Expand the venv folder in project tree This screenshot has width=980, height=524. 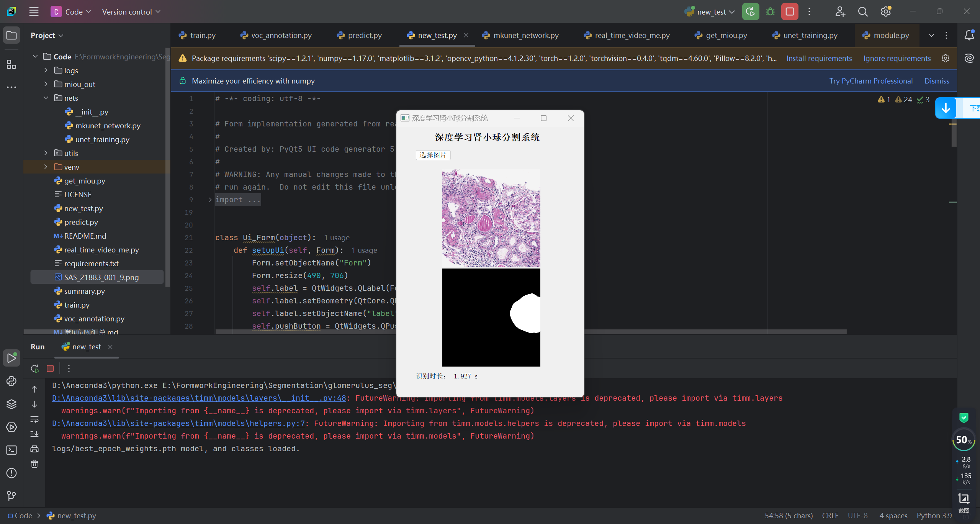click(x=46, y=167)
